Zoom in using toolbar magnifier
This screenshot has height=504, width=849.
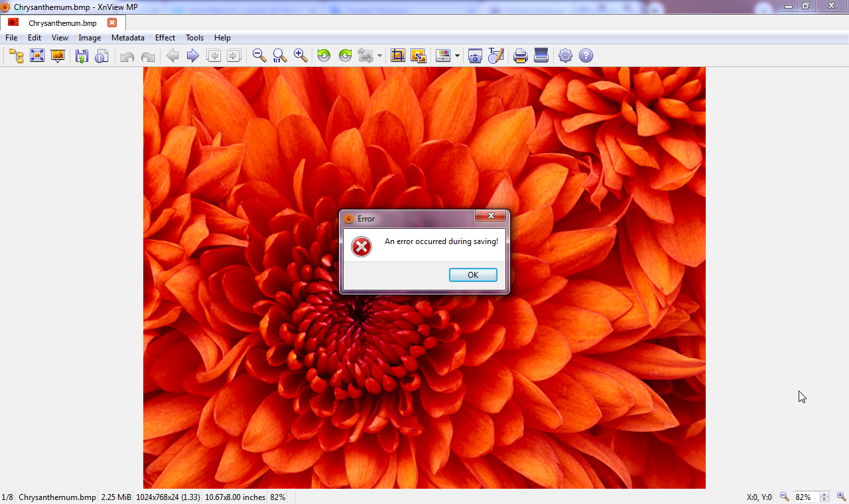click(x=300, y=56)
